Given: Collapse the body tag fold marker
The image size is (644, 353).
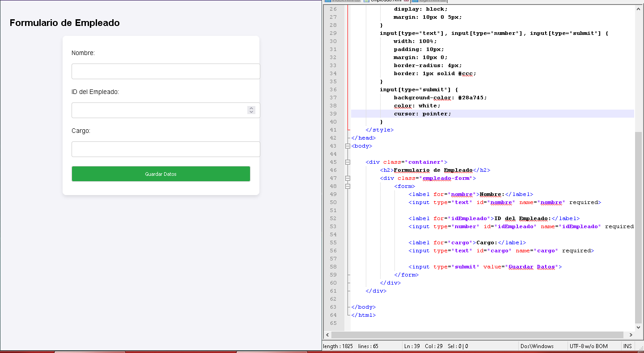Looking at the screenshot, I should pyautogui.click(x=347, y=146).
